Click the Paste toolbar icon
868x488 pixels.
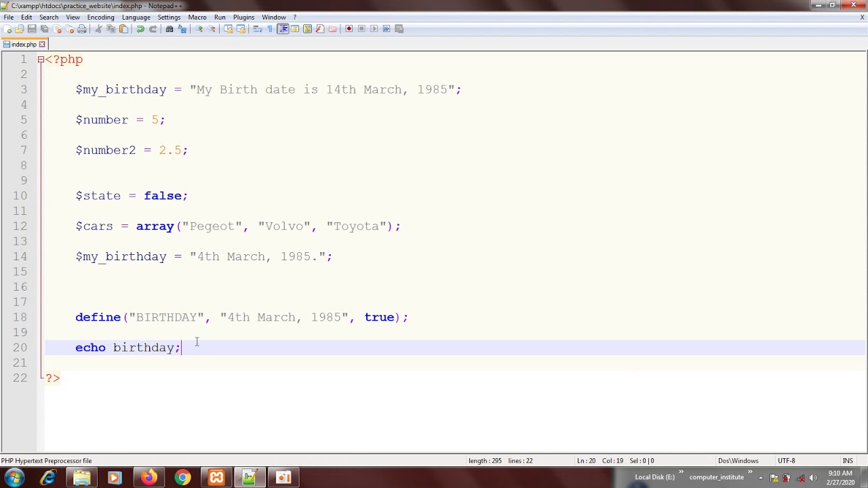point(124,28)
